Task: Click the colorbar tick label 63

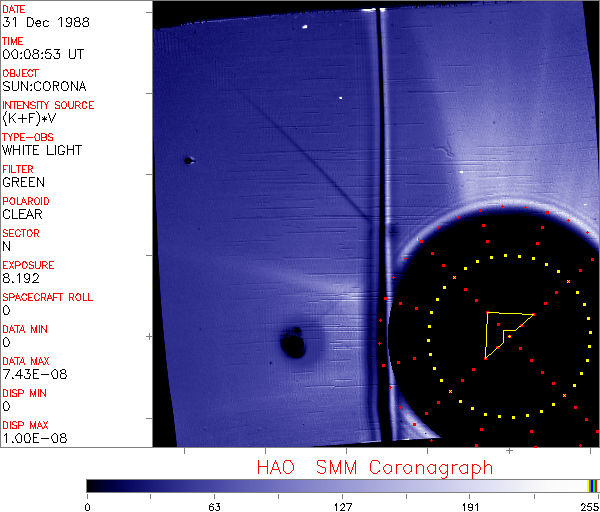Action: tap(214, 506)
